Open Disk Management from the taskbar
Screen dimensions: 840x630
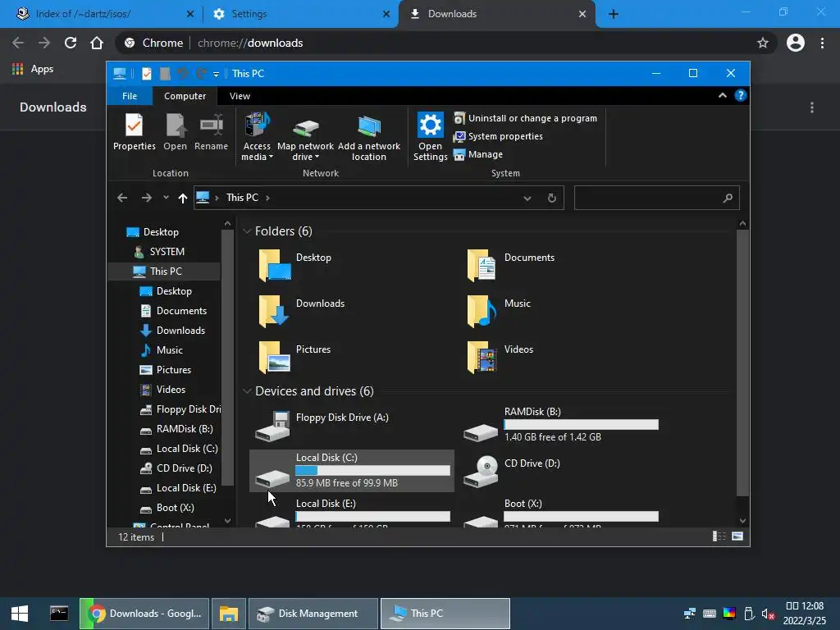click(313, 614)
